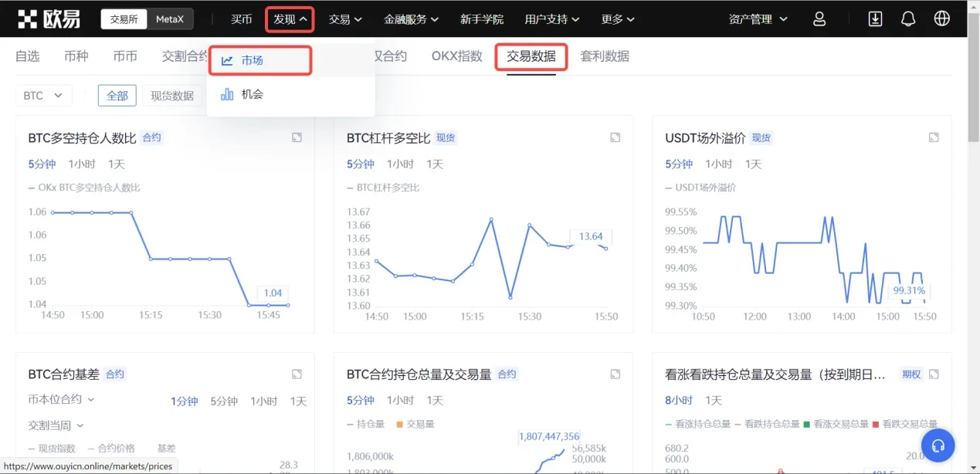This screenshot has height=474, width=980.
Task: Select 1小时 interval for BTC杠杆多空比
Action: coord(400,164)
